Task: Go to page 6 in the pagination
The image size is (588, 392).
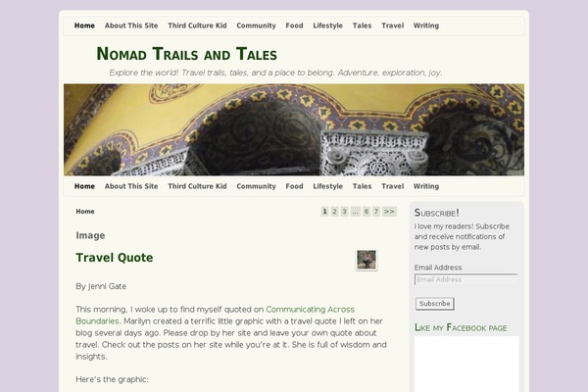Action: tap(367, 212)
